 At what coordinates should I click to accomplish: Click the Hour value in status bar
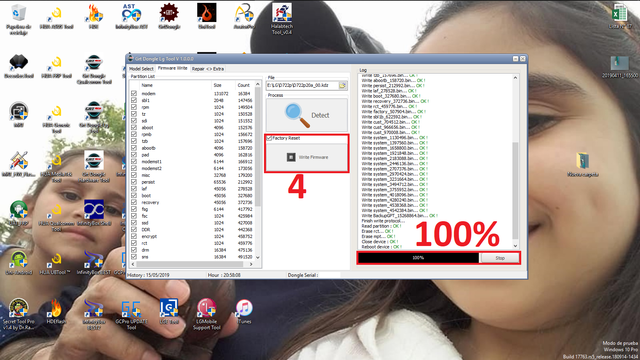232,275
